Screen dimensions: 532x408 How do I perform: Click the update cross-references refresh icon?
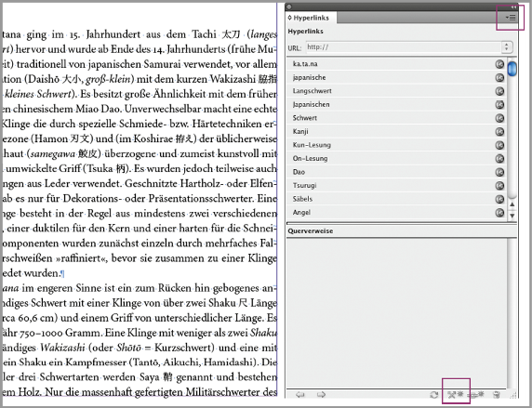coord(434,395)
